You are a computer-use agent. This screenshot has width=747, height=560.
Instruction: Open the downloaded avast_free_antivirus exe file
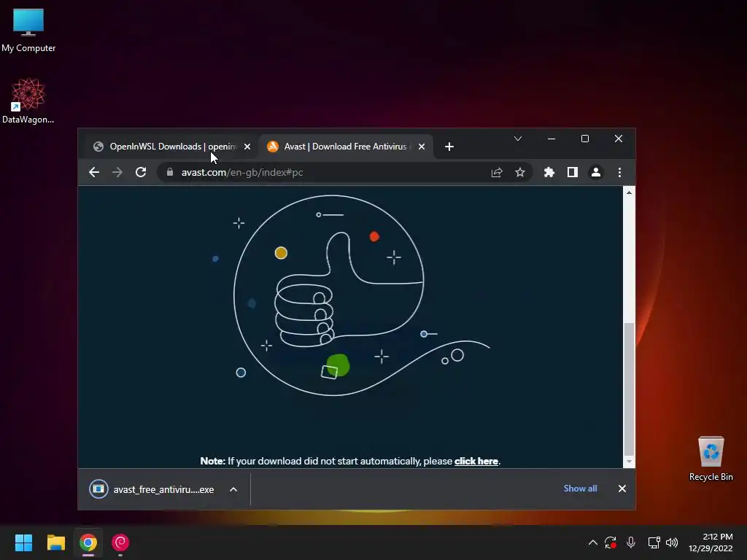click(x=152, y=489)
